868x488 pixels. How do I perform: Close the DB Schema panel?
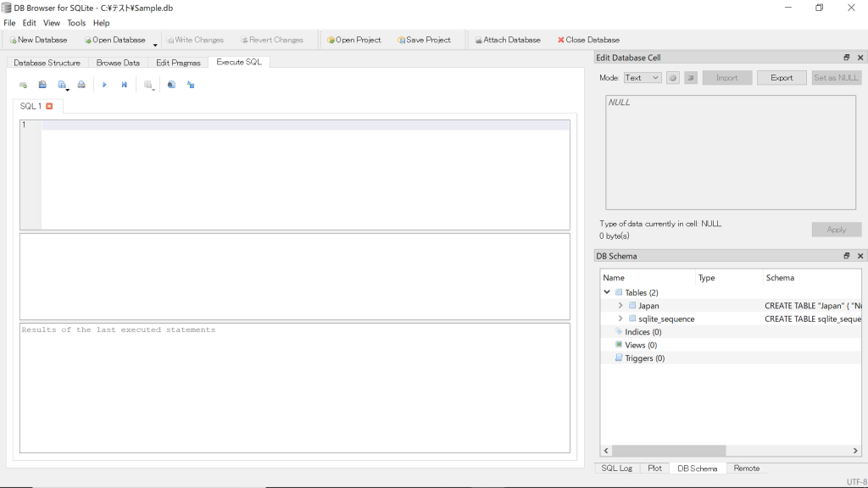pyautogui.click(x=860, y=256)
